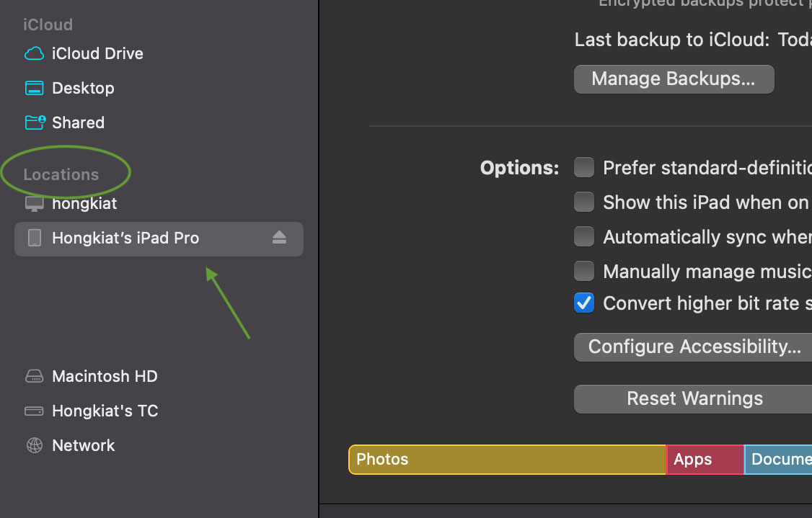Click the Macintosh HD drive icon
The width and height of the screenshot is (812, 518).
pos(34,376)
